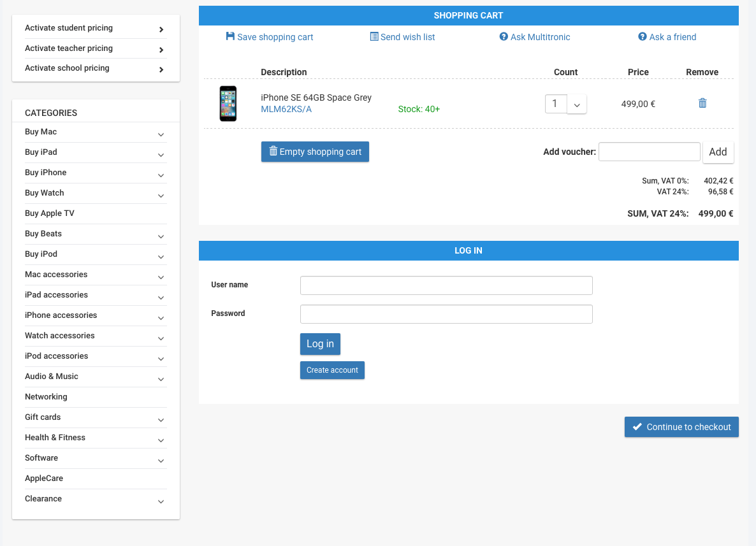Go to the Health & Fitness category

click(55, 438)
